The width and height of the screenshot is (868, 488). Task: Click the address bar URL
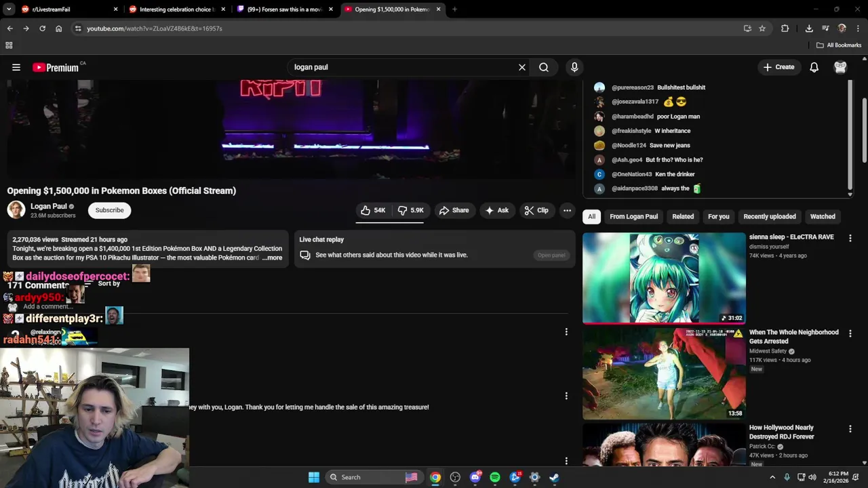(x=155, y=28)
